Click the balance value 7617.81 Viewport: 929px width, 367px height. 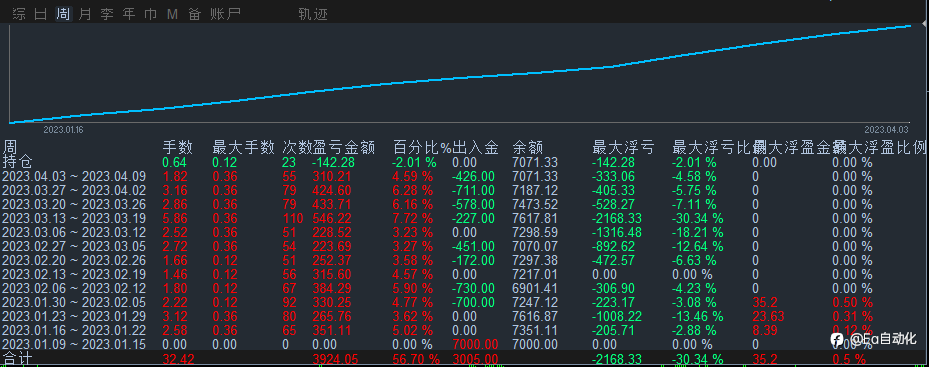[x=536, y=219]
